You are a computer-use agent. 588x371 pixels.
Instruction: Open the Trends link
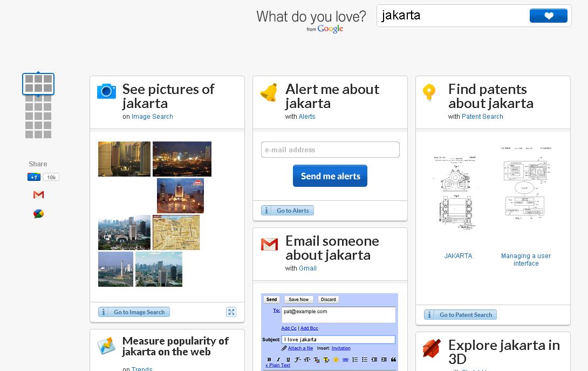[x=142, y=369]
